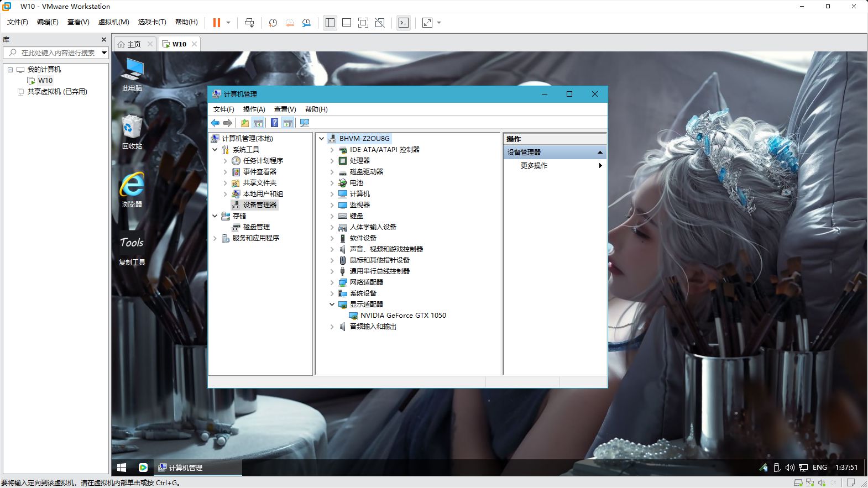Click the blue help icon in toolbar

point(274,123)
